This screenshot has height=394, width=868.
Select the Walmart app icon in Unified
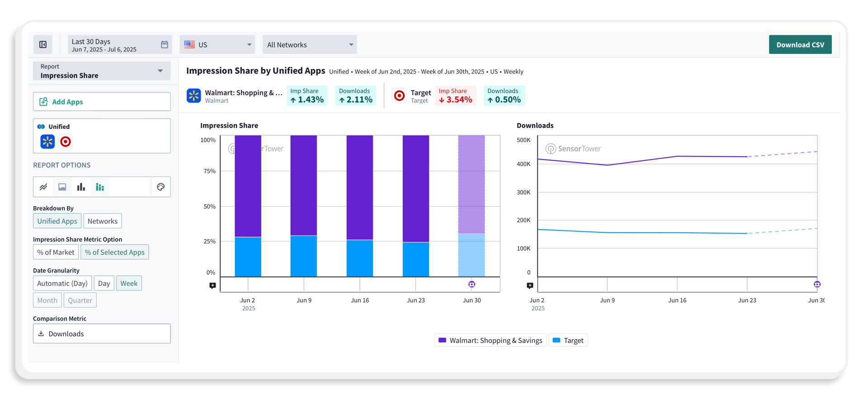tap(47, 141)
